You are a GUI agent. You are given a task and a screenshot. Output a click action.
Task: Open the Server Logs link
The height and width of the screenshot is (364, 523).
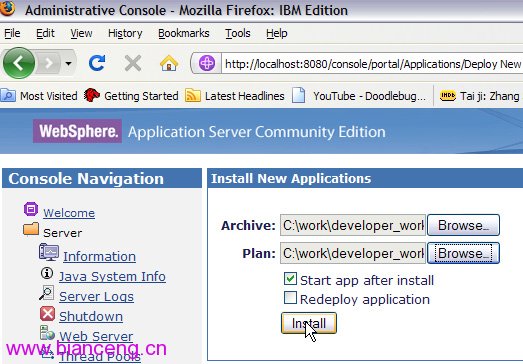[x=96, y=296]
